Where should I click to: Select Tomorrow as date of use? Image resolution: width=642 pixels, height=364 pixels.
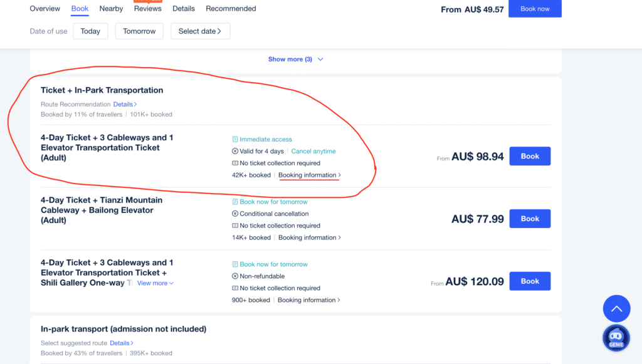(x=139, y=31)
